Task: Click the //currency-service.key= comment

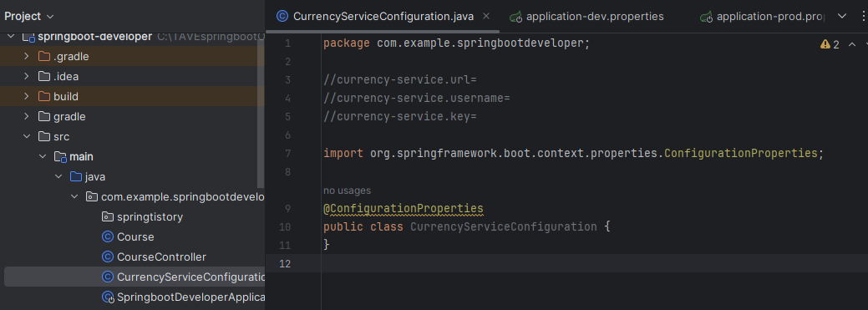Action: coord(399,117)
